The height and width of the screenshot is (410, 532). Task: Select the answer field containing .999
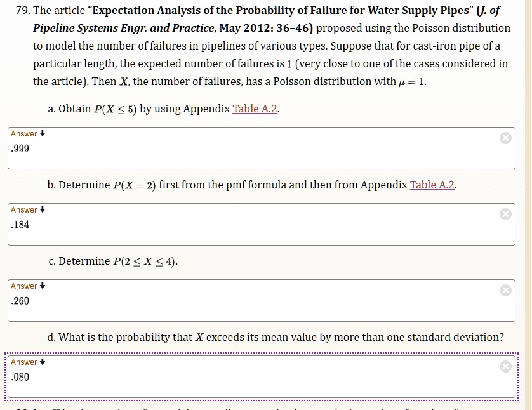[x=19, y=149]
